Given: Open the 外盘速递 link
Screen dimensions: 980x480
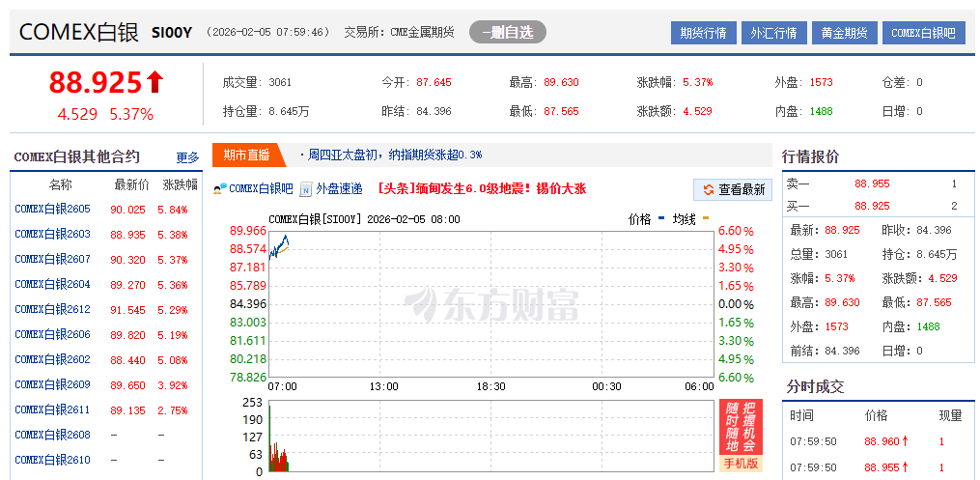Looking at the screenshot, I should tap(339, 188).
